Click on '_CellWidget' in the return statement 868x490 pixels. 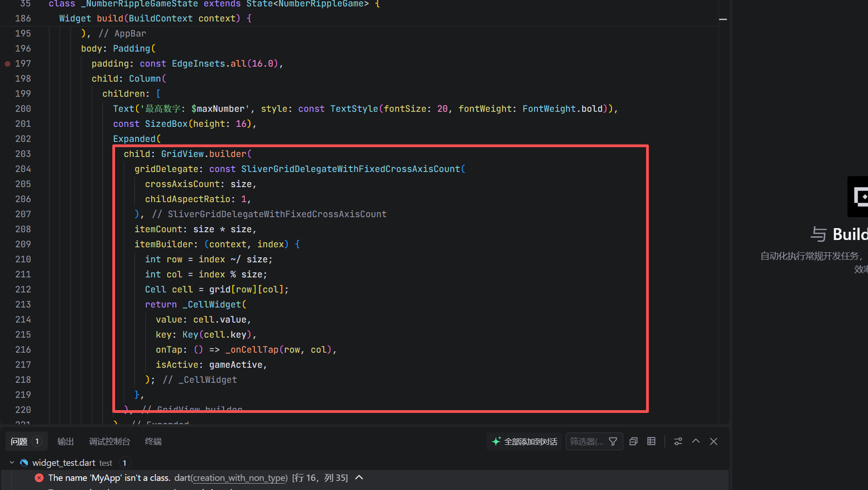pos(212,305)
